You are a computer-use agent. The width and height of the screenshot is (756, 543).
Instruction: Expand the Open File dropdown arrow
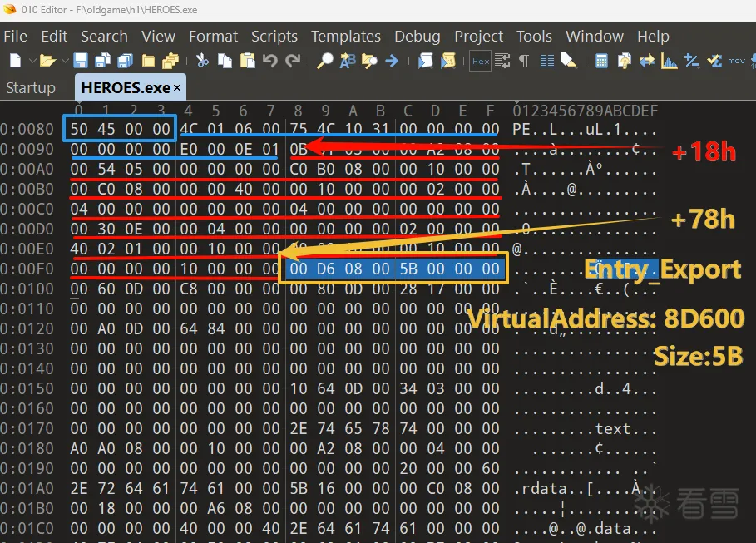[x=63, y=61]
